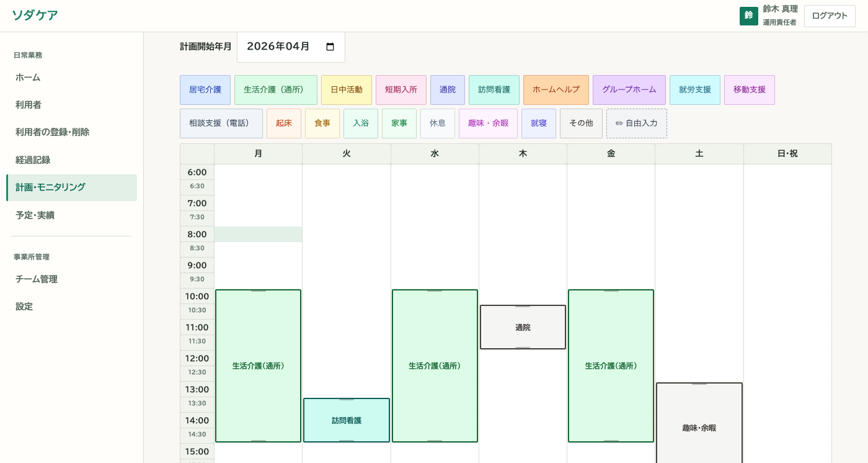Click the 水 column header
Screen dimensions: 868x463
click(x=435, y=154)
